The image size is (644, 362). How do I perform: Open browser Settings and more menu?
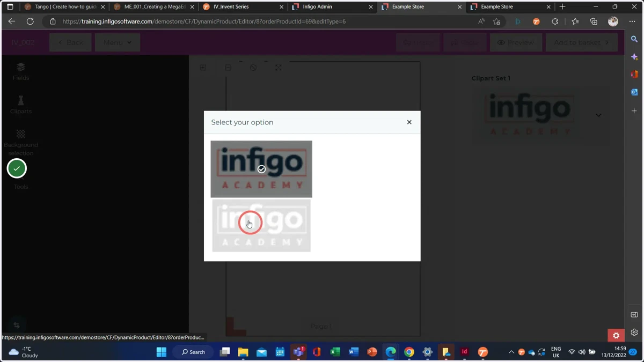[x=632, y=21]
